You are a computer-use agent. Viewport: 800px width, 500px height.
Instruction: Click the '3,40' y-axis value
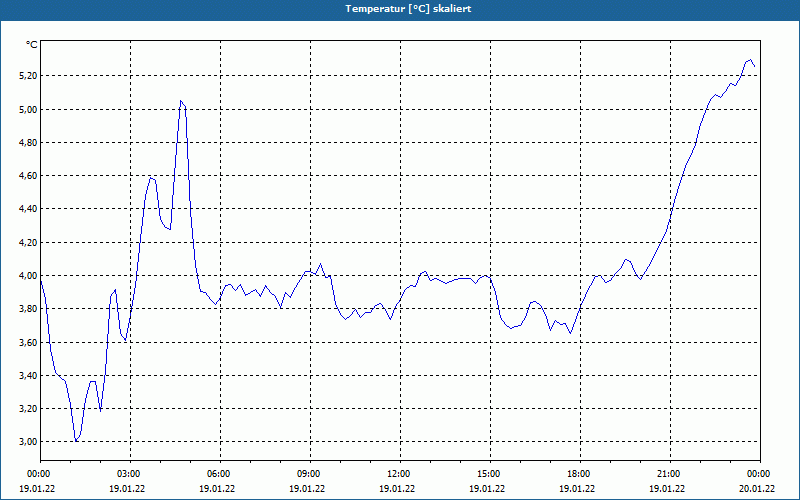click(29, 376)
